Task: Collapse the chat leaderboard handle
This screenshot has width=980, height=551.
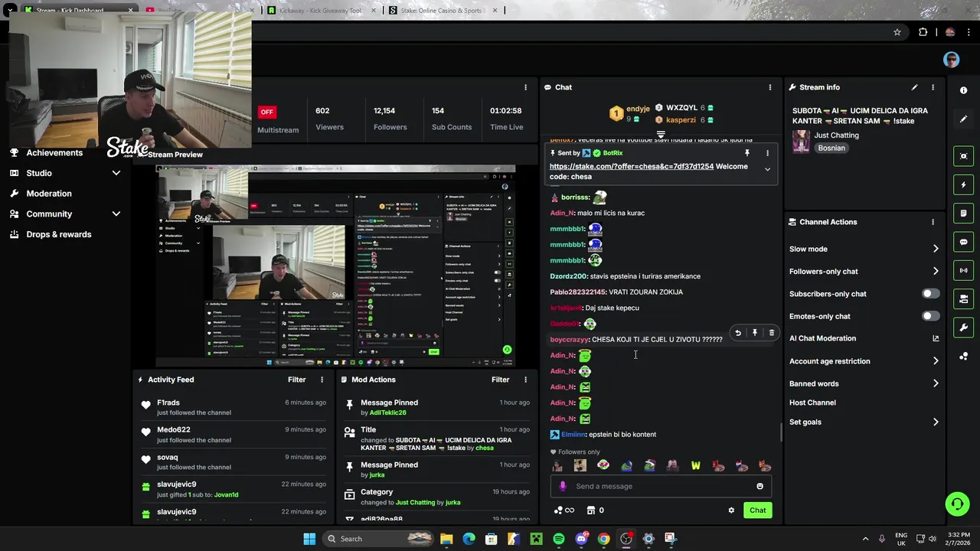Action: click(x=661, y=134)
